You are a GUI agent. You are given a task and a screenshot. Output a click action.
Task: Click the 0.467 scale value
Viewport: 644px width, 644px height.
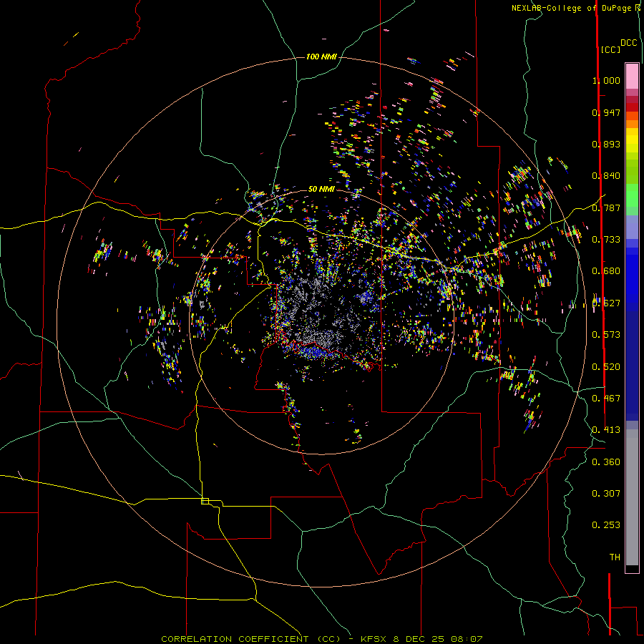pyautogui.click(x=606, y=399)
